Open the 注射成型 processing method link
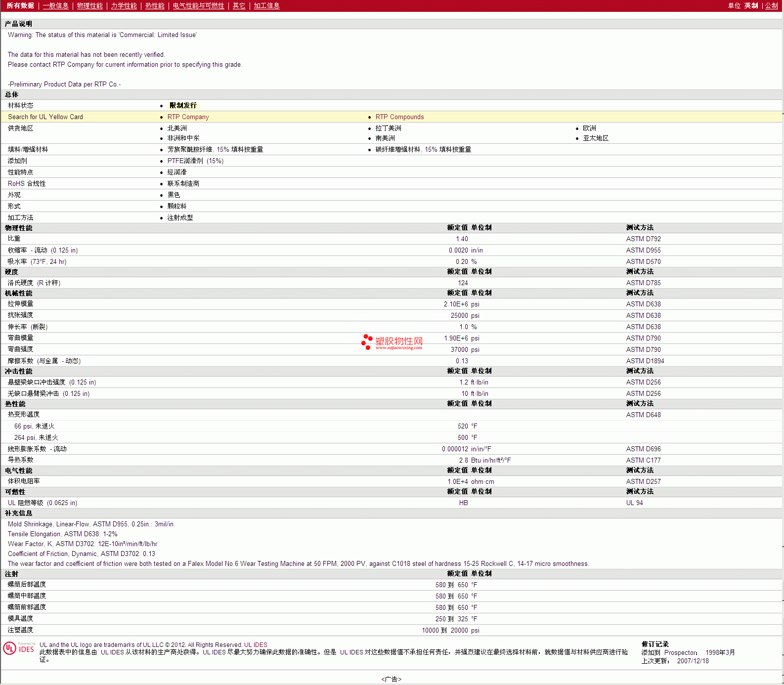 pos(180,218)
